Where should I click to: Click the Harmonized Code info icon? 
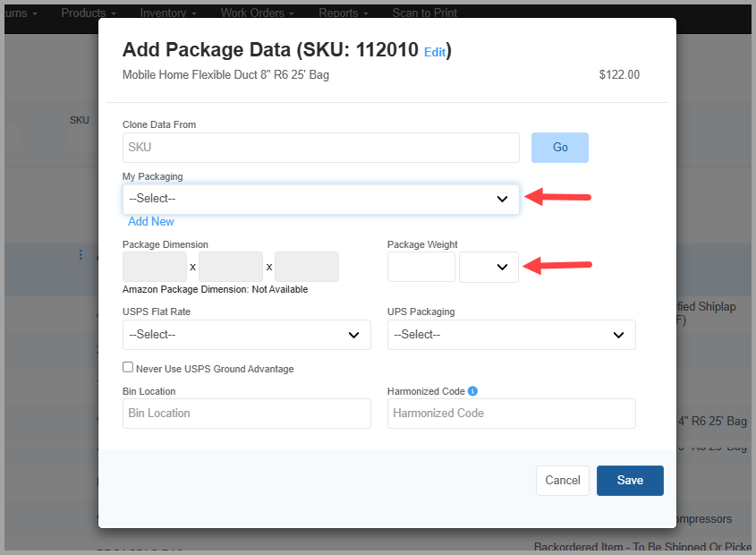[x=472, y=391]
